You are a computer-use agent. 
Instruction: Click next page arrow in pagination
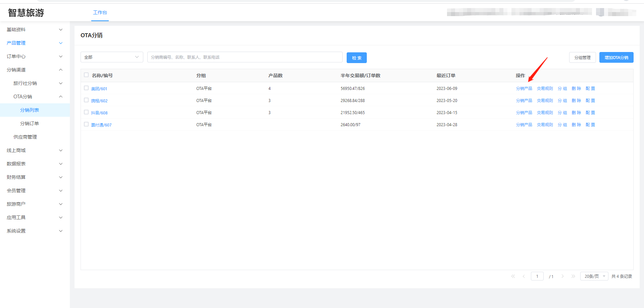point(562,276)
